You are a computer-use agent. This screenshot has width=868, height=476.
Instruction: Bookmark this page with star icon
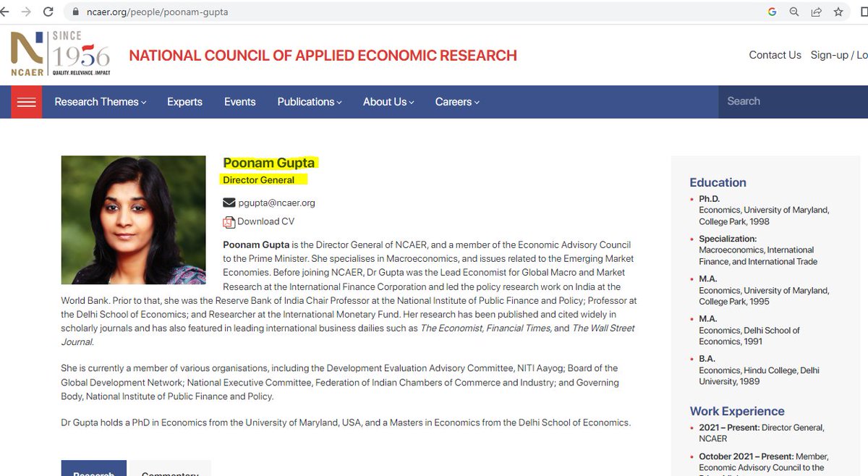(x=838, y=12)
